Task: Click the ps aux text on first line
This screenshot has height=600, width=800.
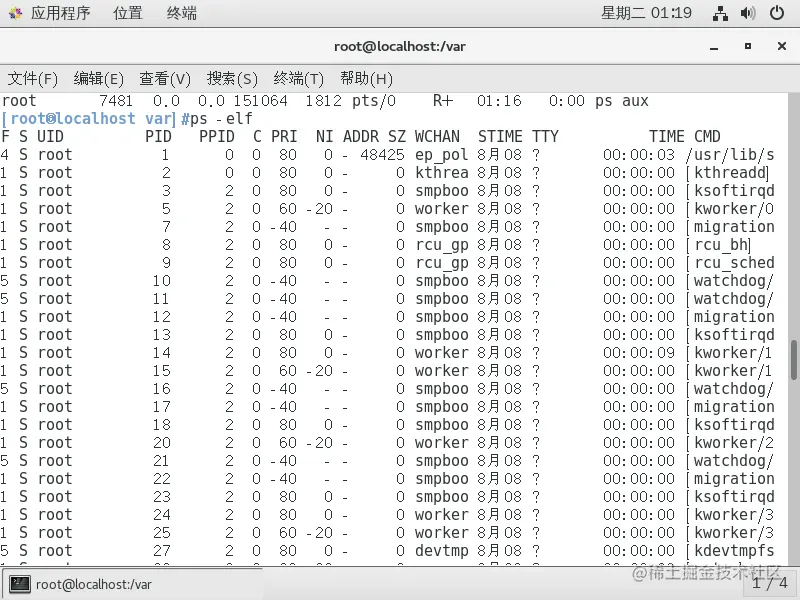Action: pyautogui.click(x=621, y=101)
